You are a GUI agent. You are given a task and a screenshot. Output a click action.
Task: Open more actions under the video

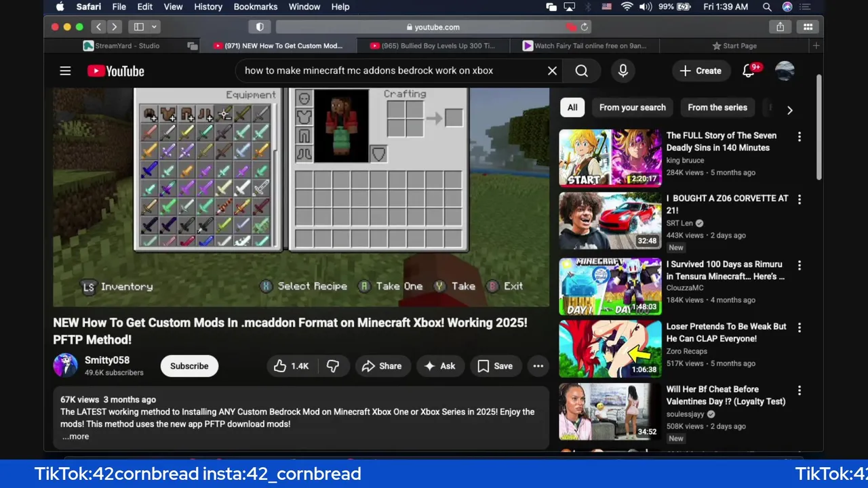538,366
